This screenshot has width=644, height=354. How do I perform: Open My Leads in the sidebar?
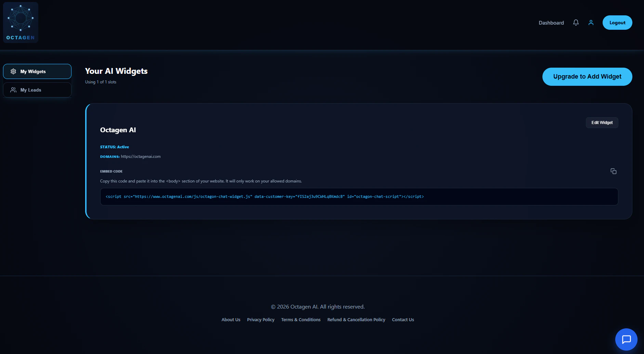(37, 90)
